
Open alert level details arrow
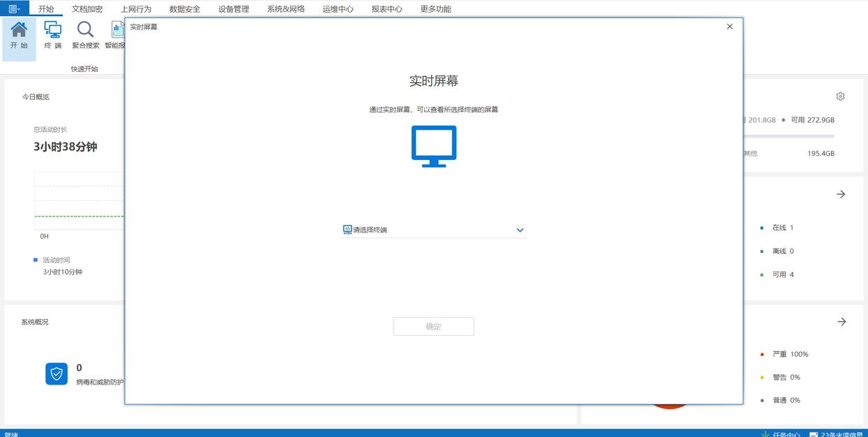841,322
